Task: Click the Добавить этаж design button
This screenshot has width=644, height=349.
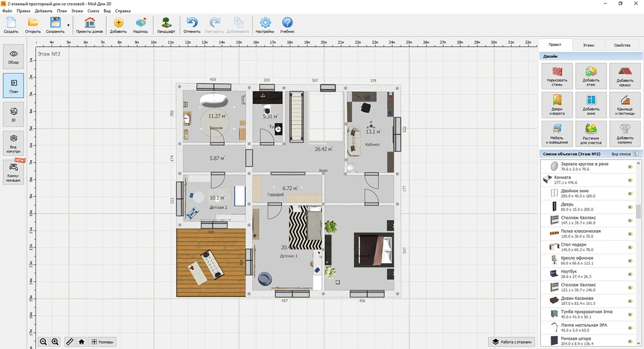Action: [x=591, y=76]
